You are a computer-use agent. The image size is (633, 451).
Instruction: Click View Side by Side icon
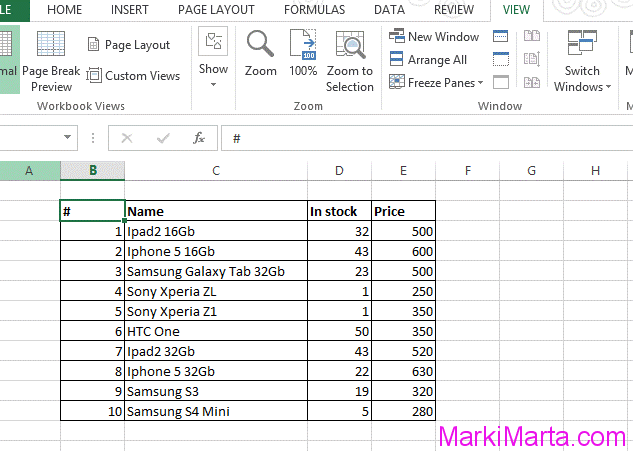coord(532,36)
